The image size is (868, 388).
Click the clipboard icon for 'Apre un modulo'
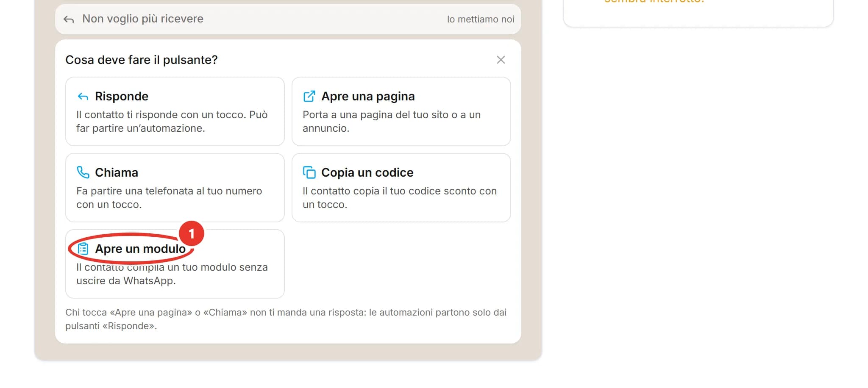tap(83, 249)
